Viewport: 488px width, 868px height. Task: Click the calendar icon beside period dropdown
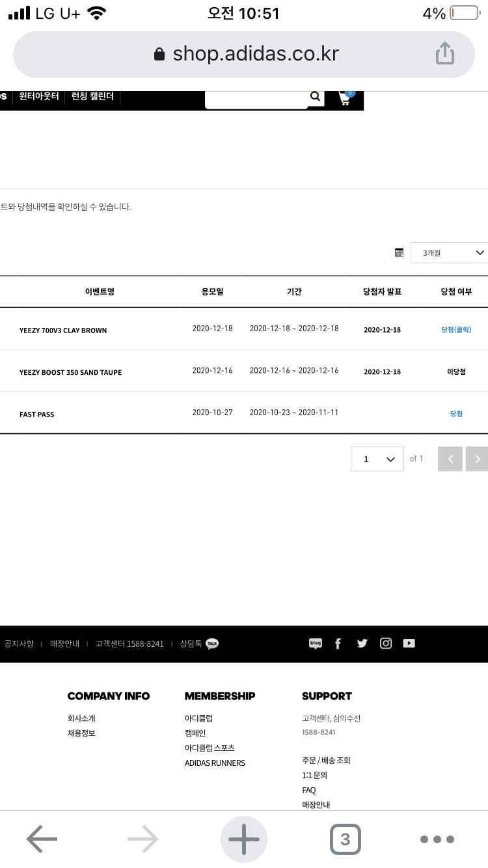[x=399, y=252]
